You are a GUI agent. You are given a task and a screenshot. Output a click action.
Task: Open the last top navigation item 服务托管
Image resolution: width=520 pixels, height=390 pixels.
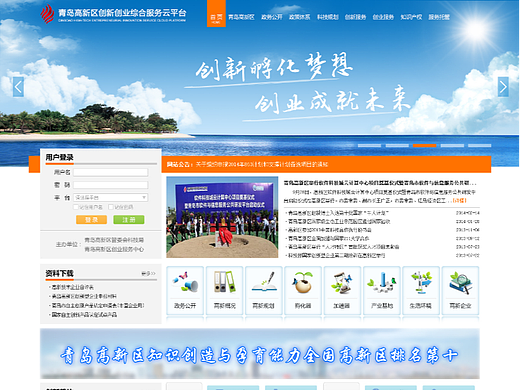pos(439,17)
